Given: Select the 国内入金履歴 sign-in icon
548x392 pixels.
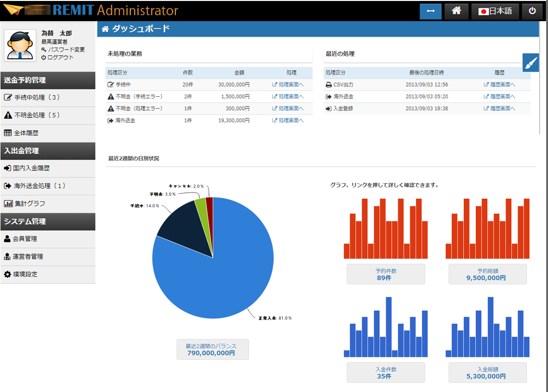Looking at the screenshot, I should tap(8, 168).
